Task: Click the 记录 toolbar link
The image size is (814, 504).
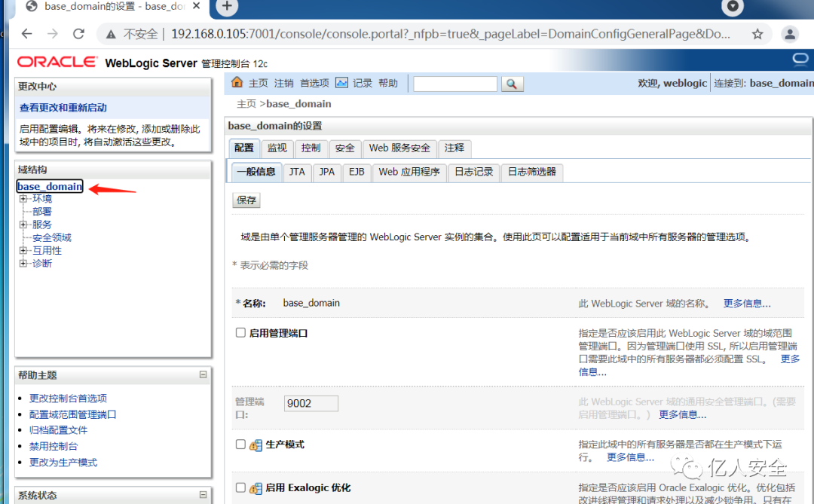Action: coord(363,83)
